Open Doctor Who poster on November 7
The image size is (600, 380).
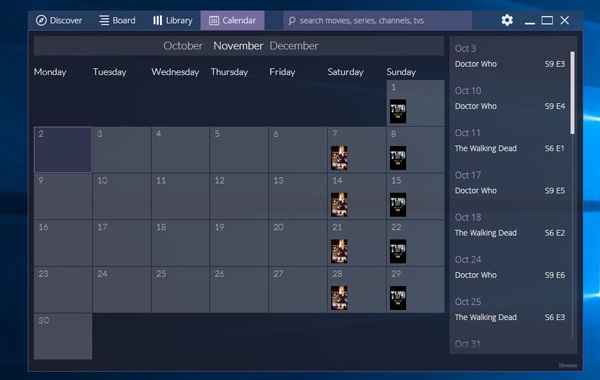point(339,158)
